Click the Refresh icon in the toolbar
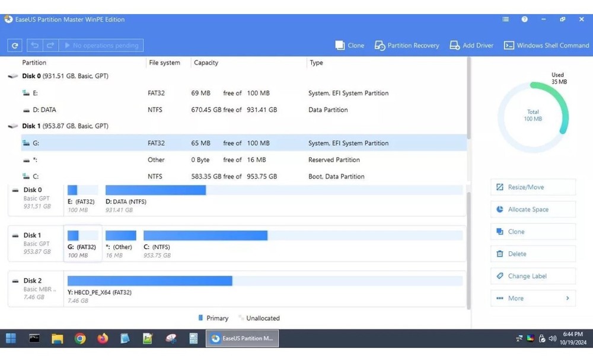 point(15,45)
